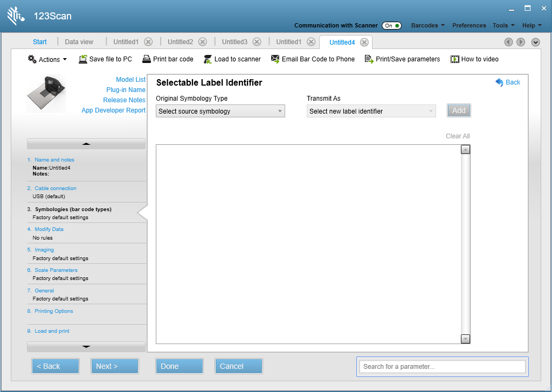Click the list scrollbar down arrow
The image size is (552, 392).
coord(465,339)
